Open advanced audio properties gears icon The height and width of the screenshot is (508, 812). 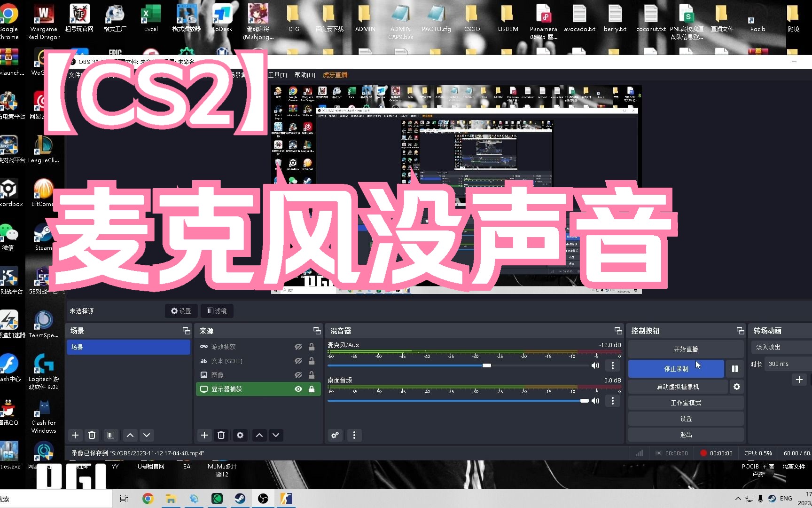pos(335,435)
